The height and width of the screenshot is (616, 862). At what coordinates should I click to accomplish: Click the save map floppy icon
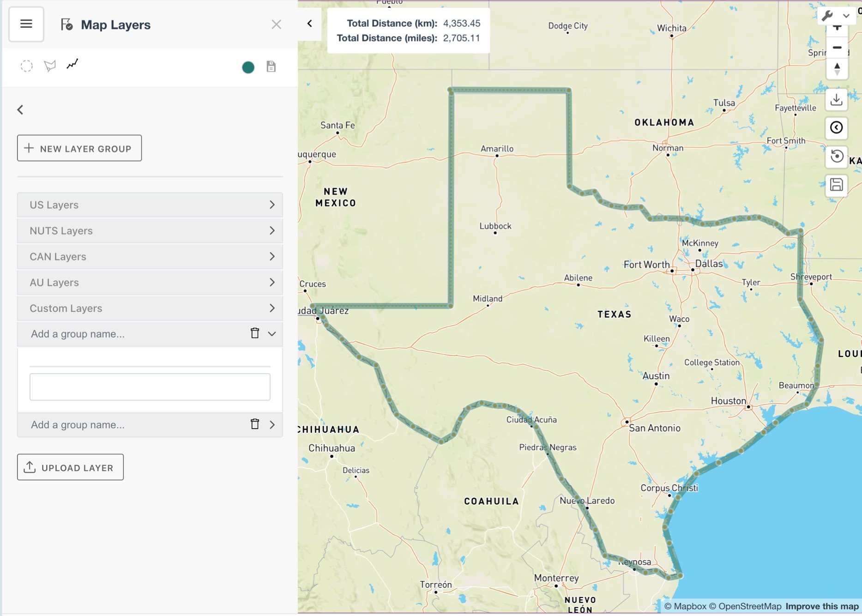click(836, 185)
